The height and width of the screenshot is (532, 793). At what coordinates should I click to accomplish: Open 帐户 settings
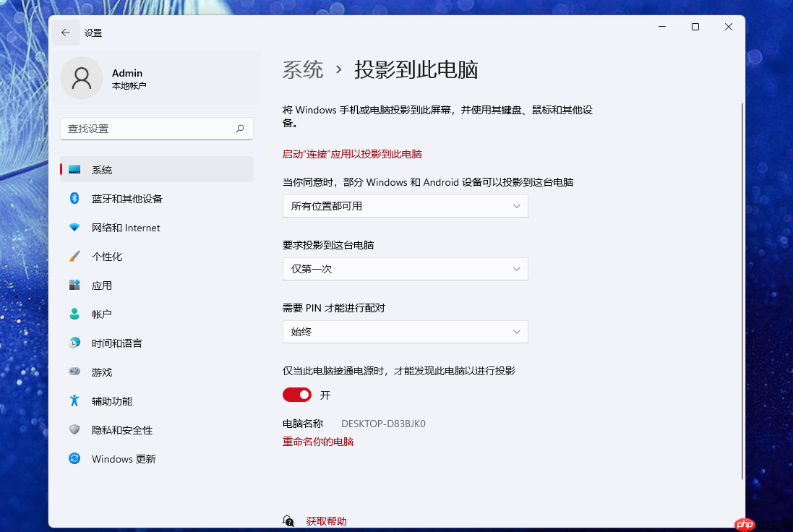tap(101, 314)
